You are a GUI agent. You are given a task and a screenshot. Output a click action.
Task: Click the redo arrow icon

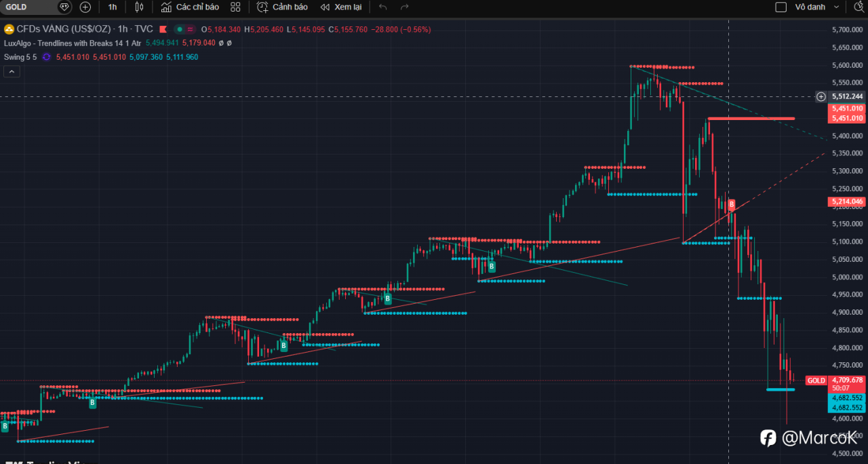click(405, 7)
